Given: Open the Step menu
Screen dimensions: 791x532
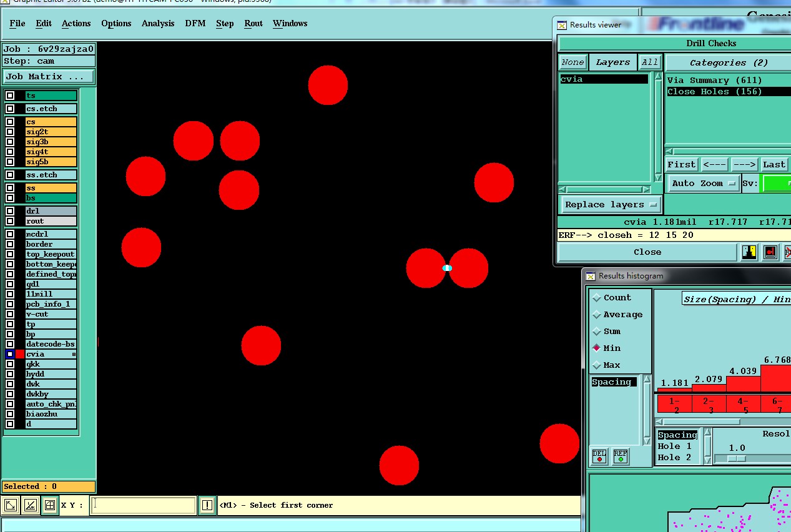Looking at the screenshot, I should click(225, 24).
